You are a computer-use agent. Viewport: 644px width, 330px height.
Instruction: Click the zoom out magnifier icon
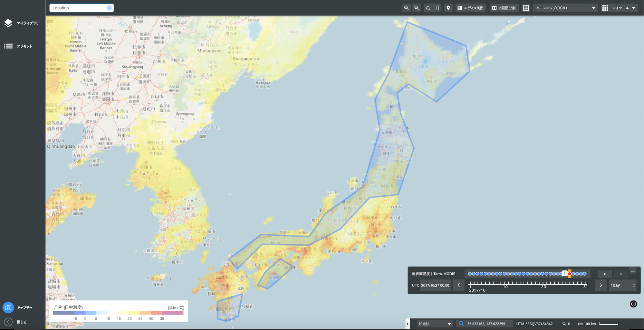click(417, 8)
